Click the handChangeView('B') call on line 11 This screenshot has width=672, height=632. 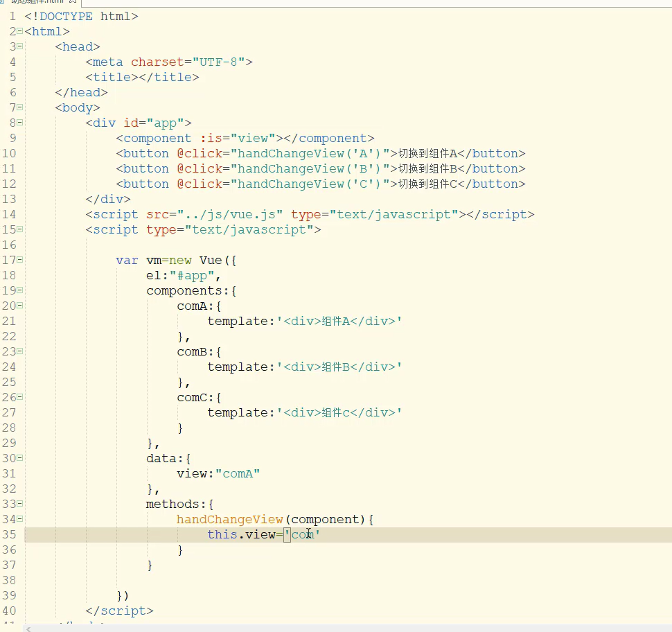(x=309, y=168)
